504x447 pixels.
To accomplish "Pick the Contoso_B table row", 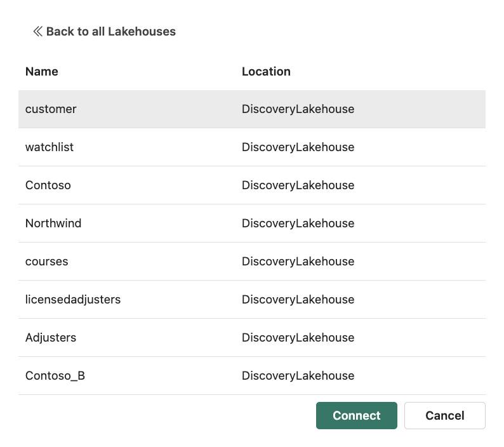I will coord(252,376).
